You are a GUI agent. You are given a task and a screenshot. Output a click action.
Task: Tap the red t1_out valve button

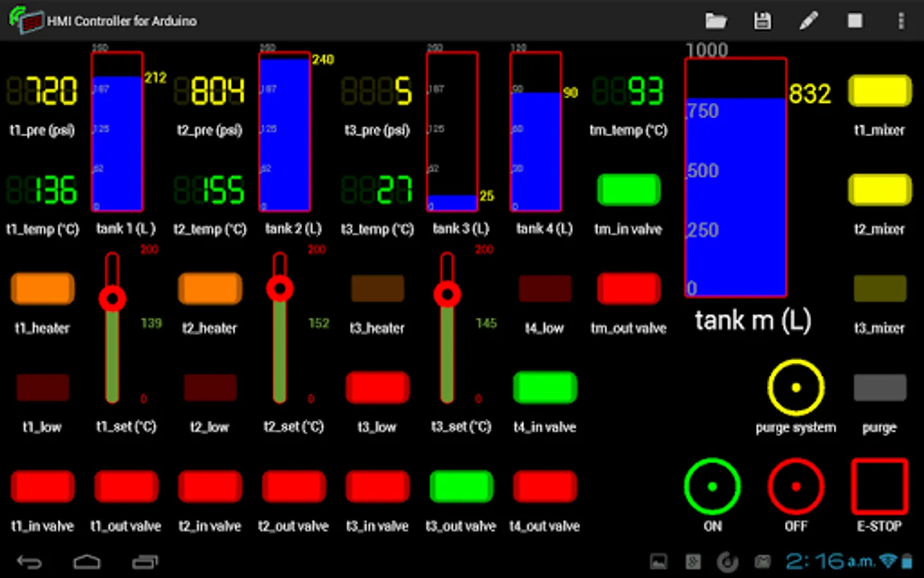(x=126, y=486)
